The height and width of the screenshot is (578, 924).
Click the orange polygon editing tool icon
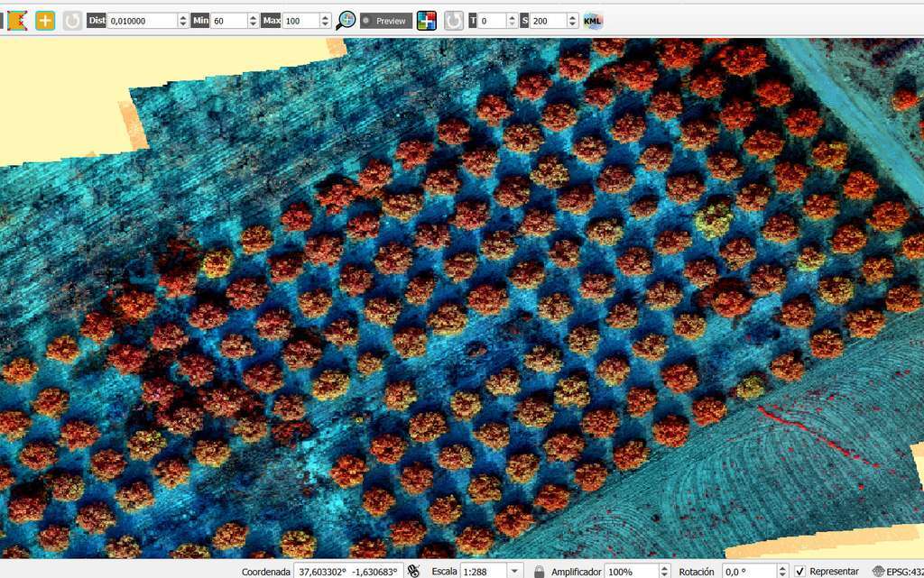click(17, 21)
